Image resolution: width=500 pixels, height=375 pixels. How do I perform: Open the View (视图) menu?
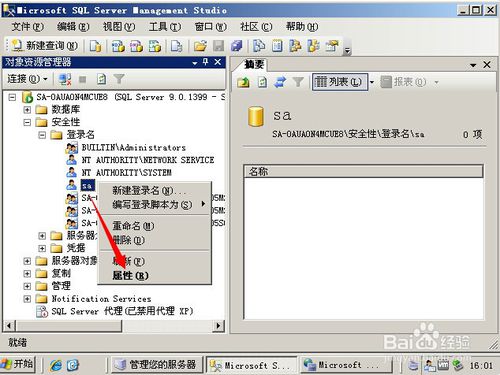[119, 27]
